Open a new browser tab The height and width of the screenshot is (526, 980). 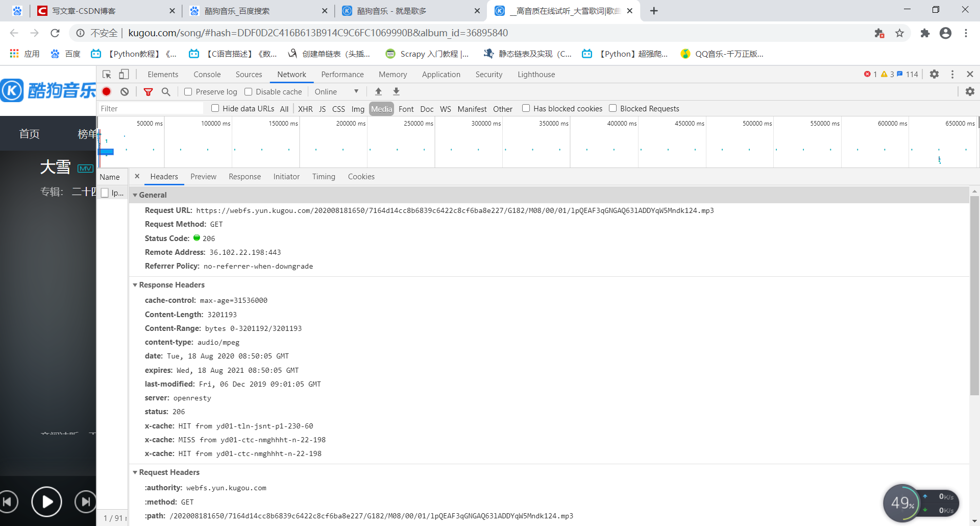(x=654, y=11)
